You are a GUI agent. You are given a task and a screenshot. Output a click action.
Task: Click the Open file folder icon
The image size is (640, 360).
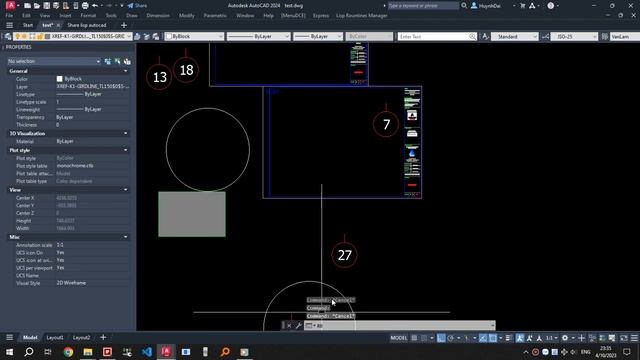(37, 6)
